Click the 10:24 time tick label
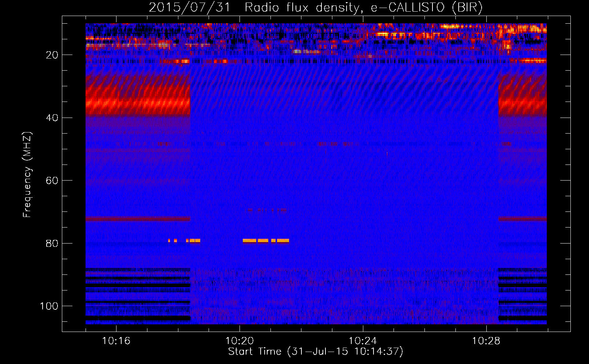 [x=363, y=341]
